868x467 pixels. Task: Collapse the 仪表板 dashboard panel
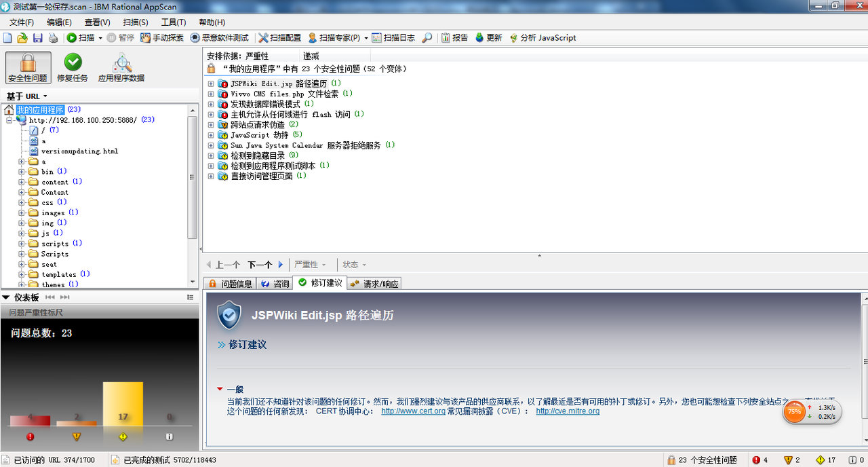click(x=6, y=297)
